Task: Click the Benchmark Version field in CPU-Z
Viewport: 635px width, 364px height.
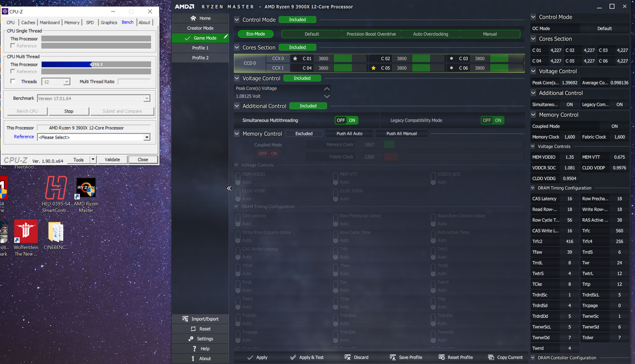Action: click(x=94, y=98)
